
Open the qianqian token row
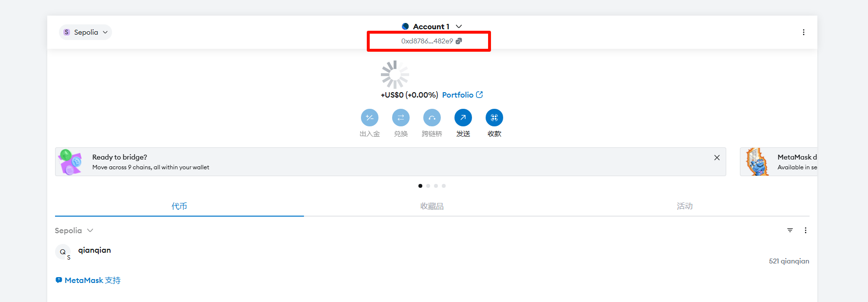(x=432, y=255)
